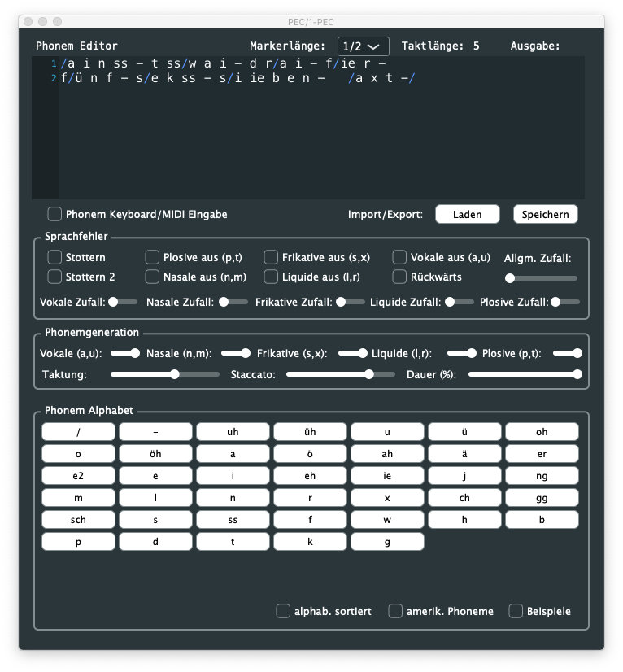
Task: Toggle the Stottern checkbox
Action: coord(54,257)
